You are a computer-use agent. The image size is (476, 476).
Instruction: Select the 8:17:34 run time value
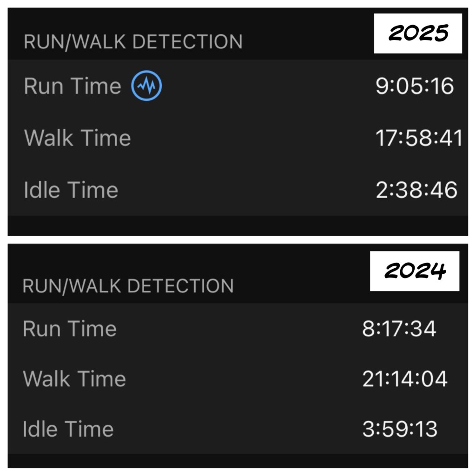point(399,329)
